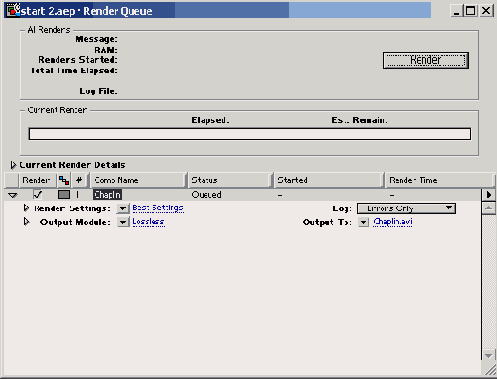The image size is (497, 379).
Task: Open the Log dropdown showing Errors Only
Action: (x=406, y=209)
